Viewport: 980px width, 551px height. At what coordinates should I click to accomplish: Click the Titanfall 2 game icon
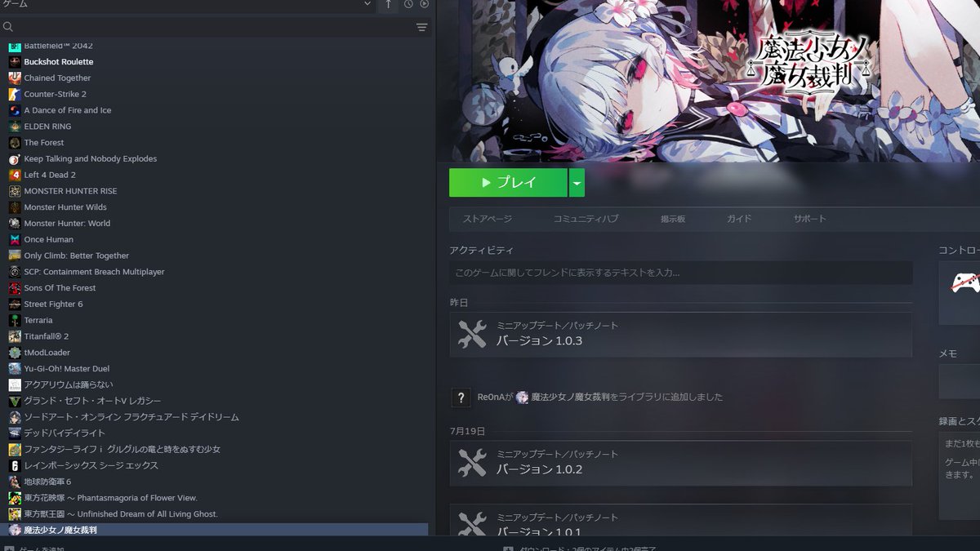pos(15,336)
